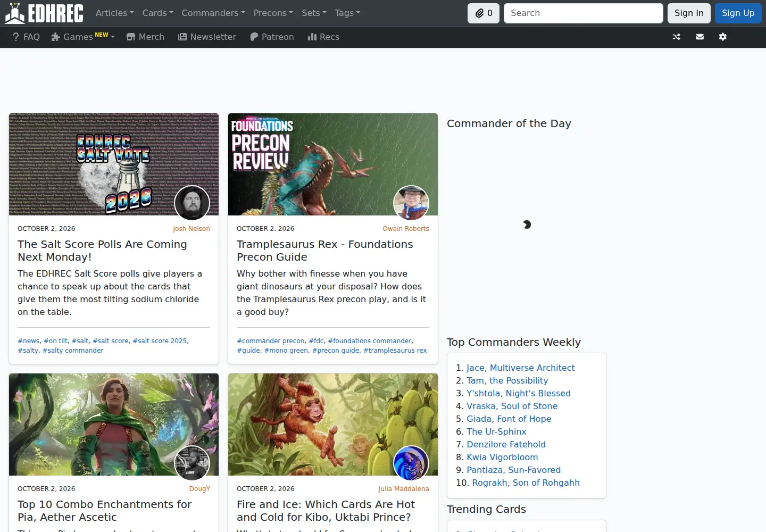Open 'Tramplesaurus Rex - Foundations Precon Guide' headline

(324, 251)
